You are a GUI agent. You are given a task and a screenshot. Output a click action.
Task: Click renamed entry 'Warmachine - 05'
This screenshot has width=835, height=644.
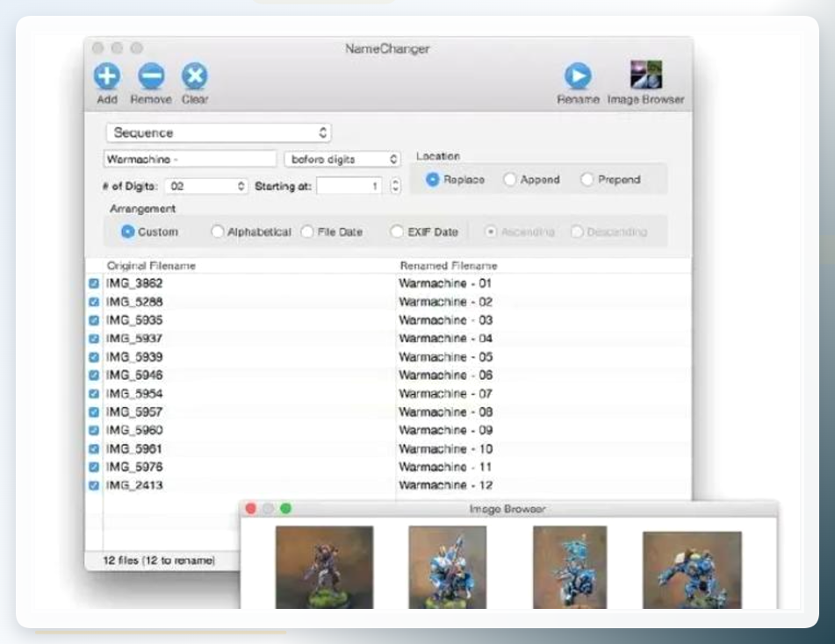pos(445,356)
